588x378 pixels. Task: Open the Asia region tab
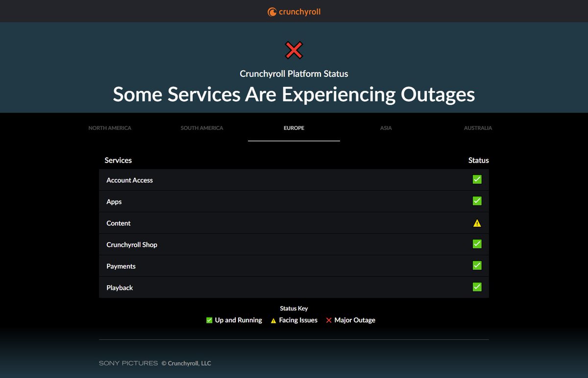(x=386, y=128)
